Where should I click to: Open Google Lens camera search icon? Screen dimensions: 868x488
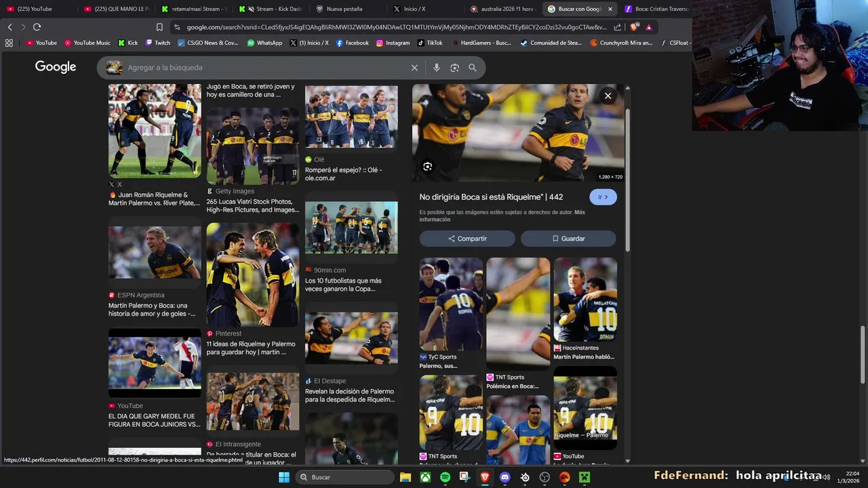[x=454, y=68]
